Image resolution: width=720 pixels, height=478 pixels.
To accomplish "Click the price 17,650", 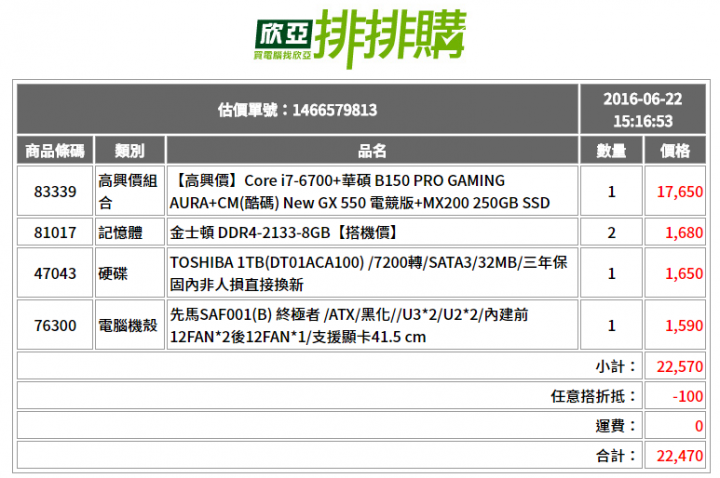I will 680,191.
